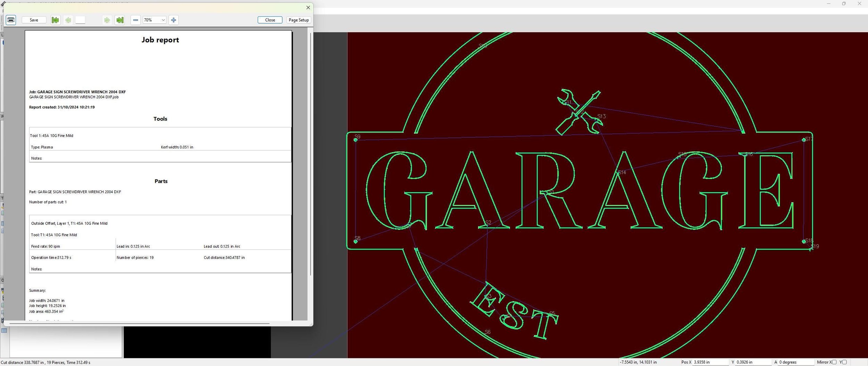Click the Close button in report toolbar
This screenshot has width=868, height=366.
pos(270,20)
